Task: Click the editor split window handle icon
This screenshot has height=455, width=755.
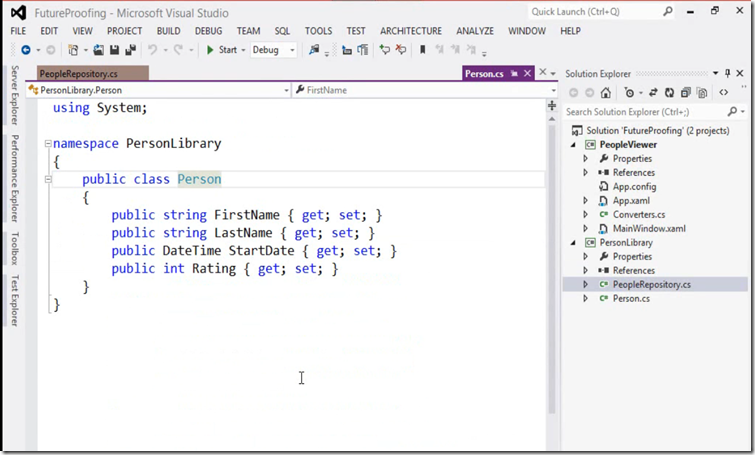Action: [x=552, y=105]
